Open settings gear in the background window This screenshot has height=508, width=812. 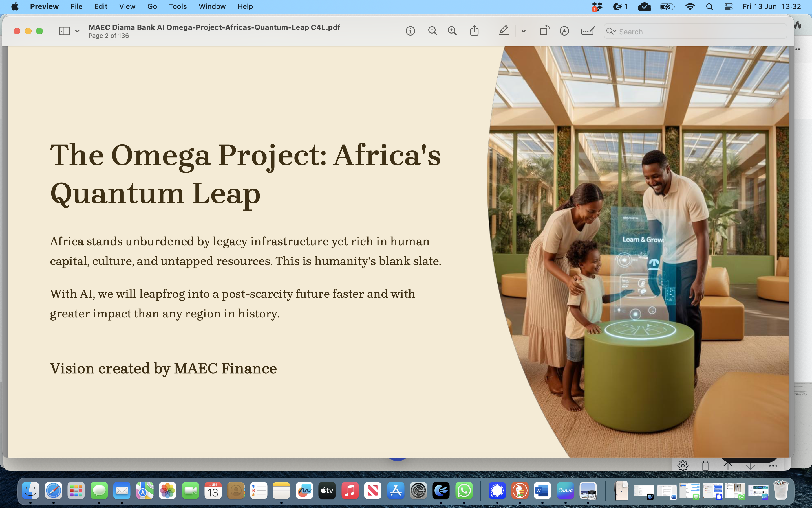(683, 466)
